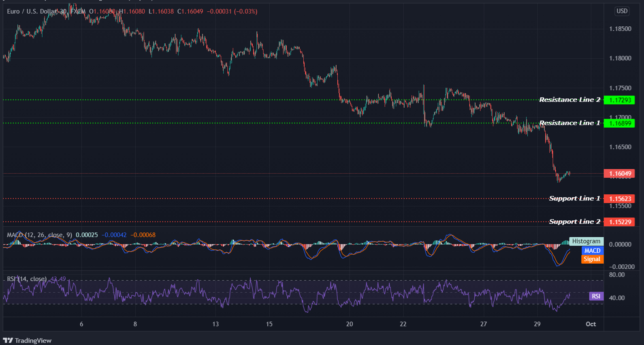Click the Euro / U.S. Dollar symbol title
The image size is (644, 345).
tap(31, 11)
